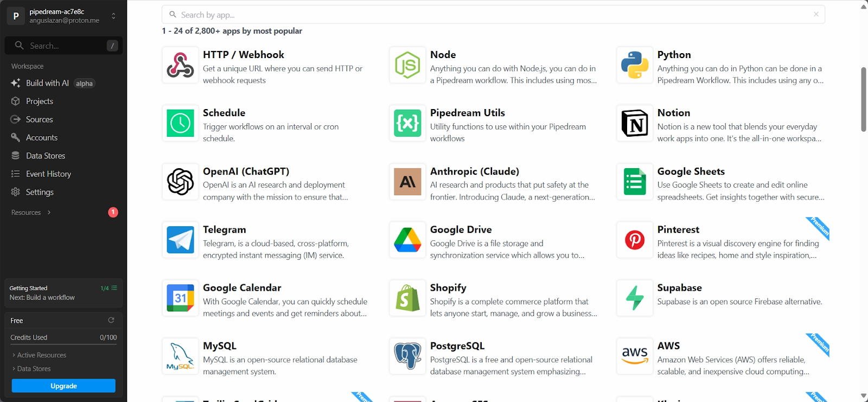Select the Node.js app icon
The height and width of the screenshot is (402, 868).
407,65
